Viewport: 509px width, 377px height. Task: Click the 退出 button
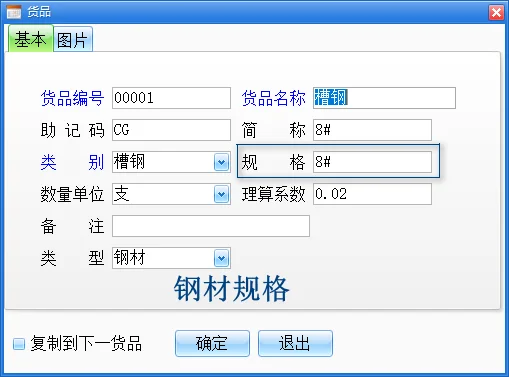(x=295, y=344)
